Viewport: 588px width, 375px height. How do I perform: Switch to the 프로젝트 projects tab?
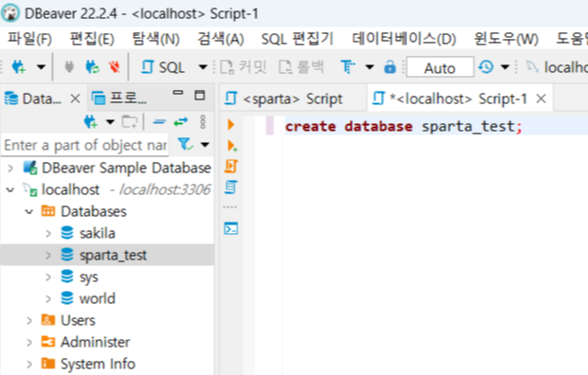click(119, 98)
